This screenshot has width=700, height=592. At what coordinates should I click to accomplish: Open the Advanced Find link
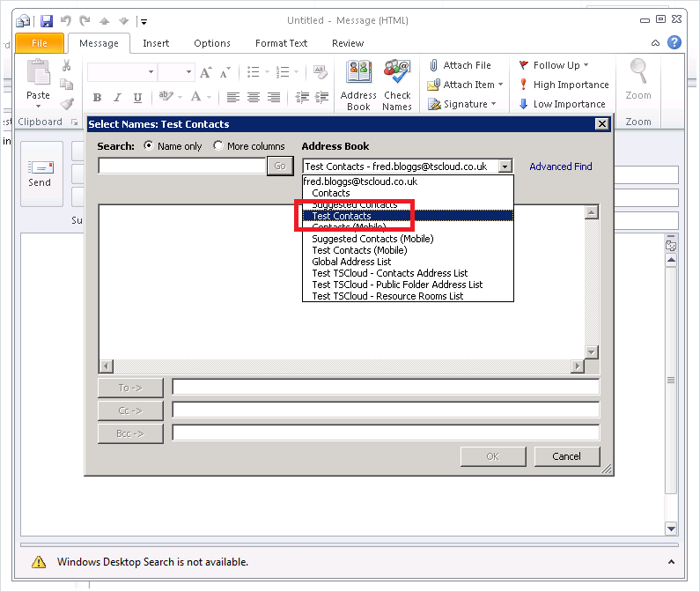pyautogui.click(x=561, y=166)
